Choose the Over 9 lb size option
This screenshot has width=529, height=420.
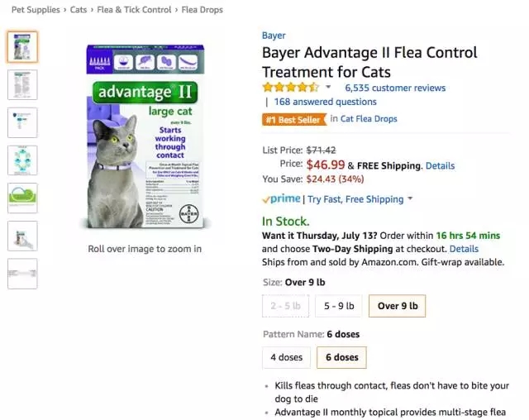pyautogui.click(x=398, y=306)
